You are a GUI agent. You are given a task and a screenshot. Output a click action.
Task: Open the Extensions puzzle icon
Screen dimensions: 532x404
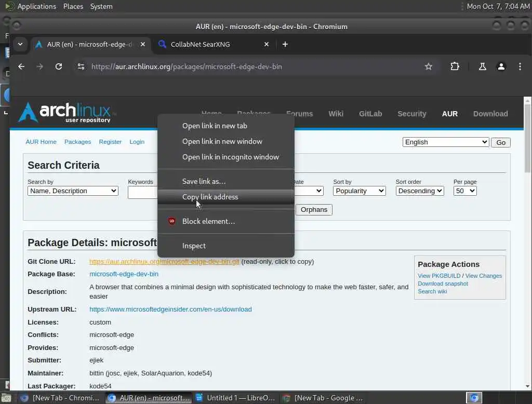tap(455, 66)
